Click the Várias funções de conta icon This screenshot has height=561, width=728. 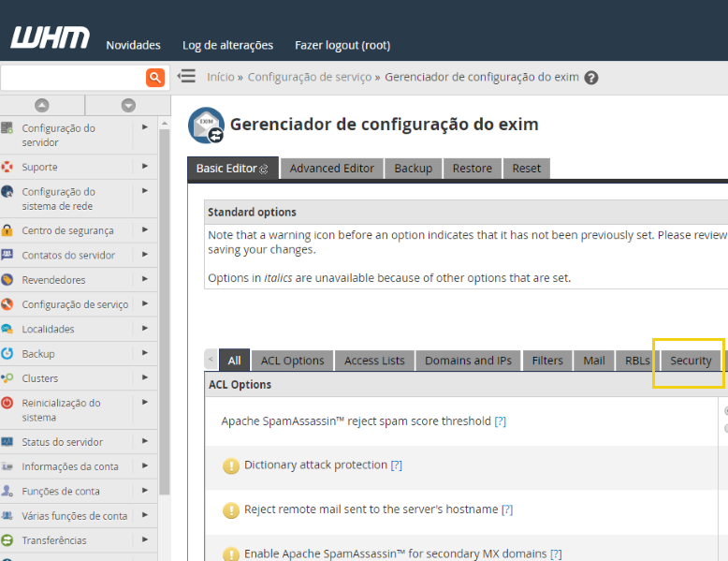coord(7,515)
